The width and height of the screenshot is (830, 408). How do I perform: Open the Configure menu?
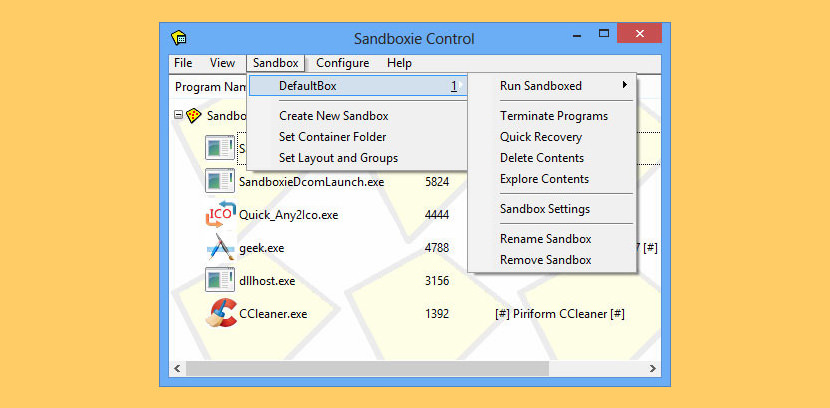click(x=342, y=63)
